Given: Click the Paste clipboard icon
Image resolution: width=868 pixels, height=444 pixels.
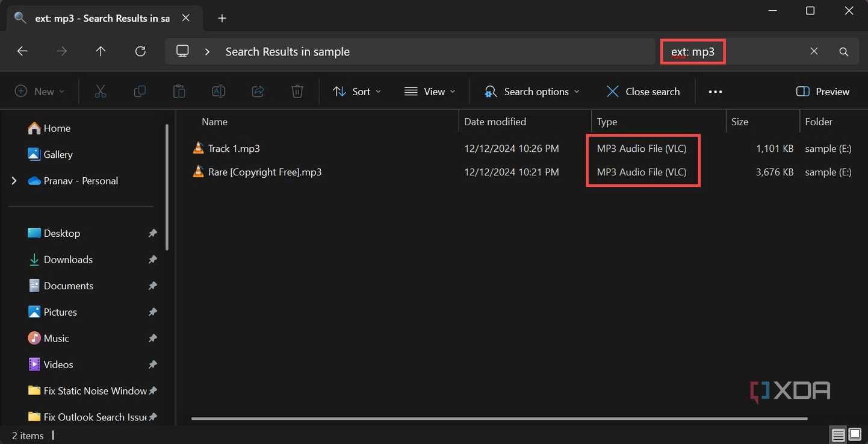Looking at the screenshot, I should tap(179, 92).
